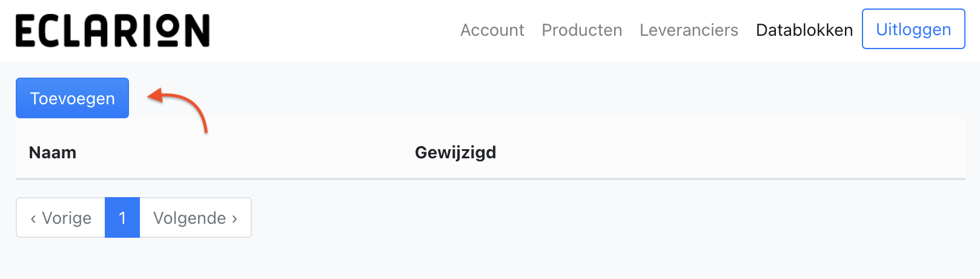
Task: Sort by the Naam column header
Action: click(x=53, y=152)
